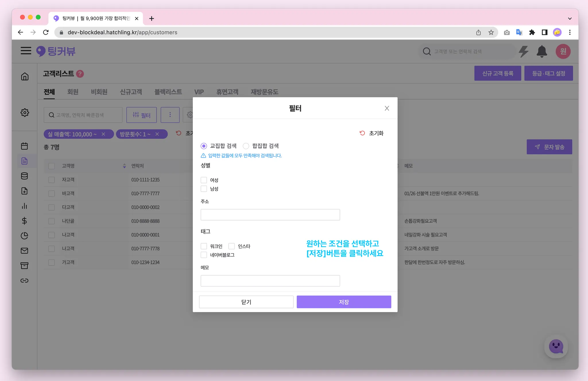
Task: Click the lightning bolt icon in the header
Action: [x=524, y=52]
